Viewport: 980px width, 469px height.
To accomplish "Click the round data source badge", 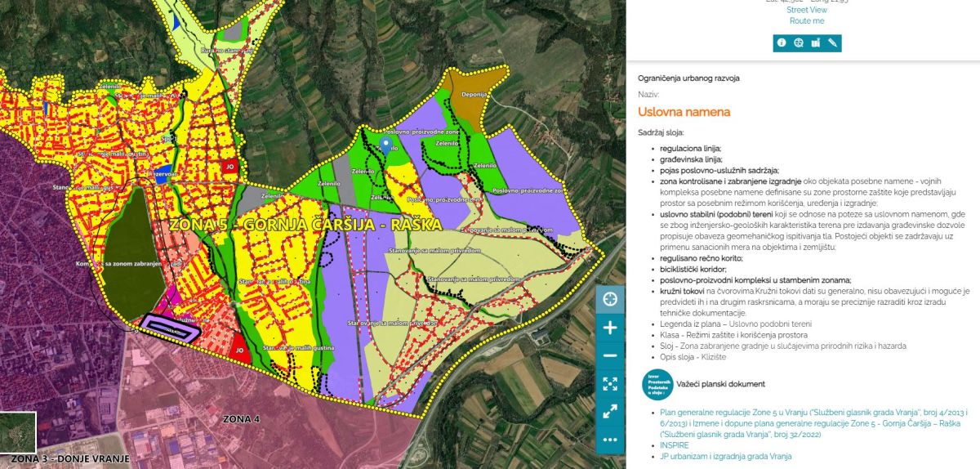I will click(x=659, y=385).
